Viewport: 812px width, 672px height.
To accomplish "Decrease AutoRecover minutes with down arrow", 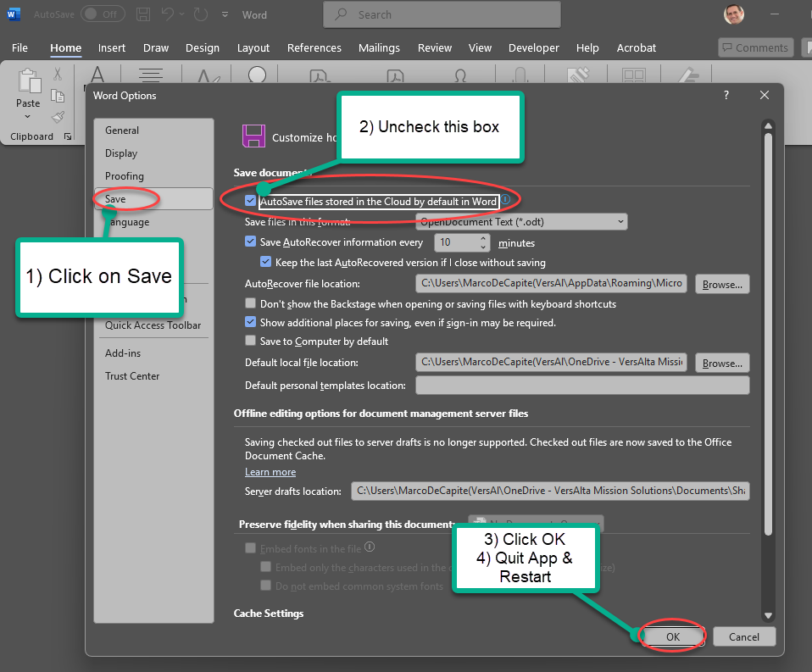I will click(x=482, y=247).
